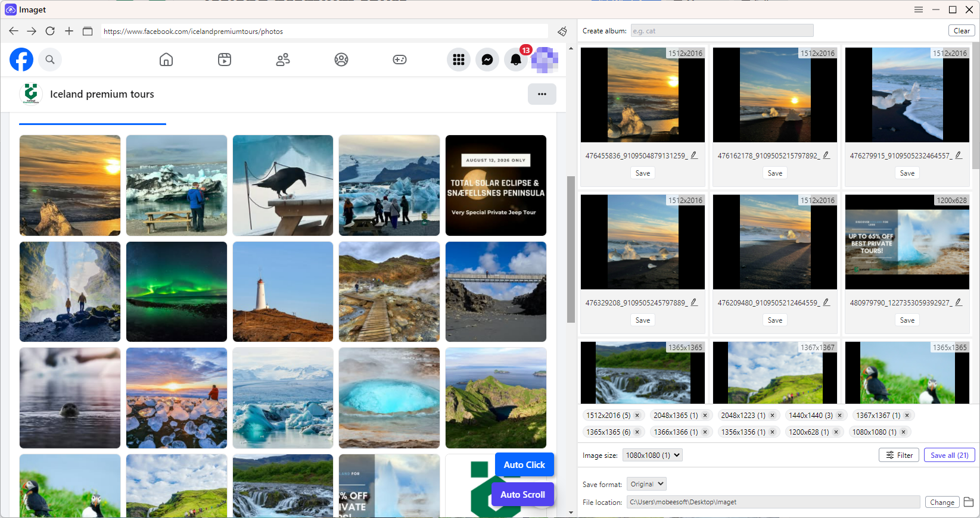Click the Iceland premium tours page logo

tap(31, 94)
